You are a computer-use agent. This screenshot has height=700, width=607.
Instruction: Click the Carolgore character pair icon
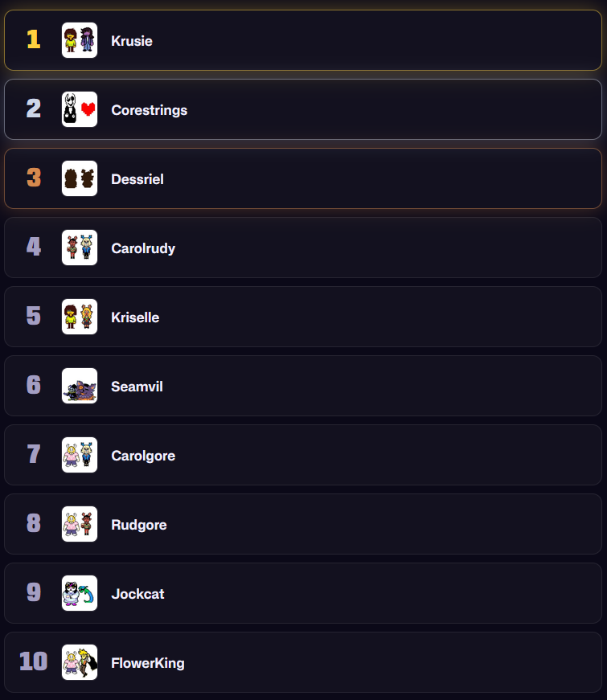(x=80, y=455)
